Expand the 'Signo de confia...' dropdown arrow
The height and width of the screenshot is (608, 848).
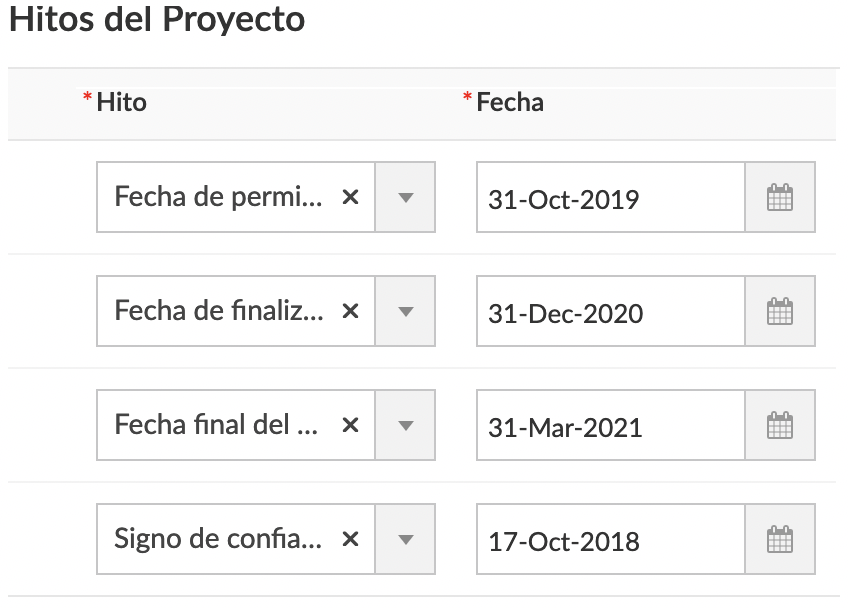point(405,539)
